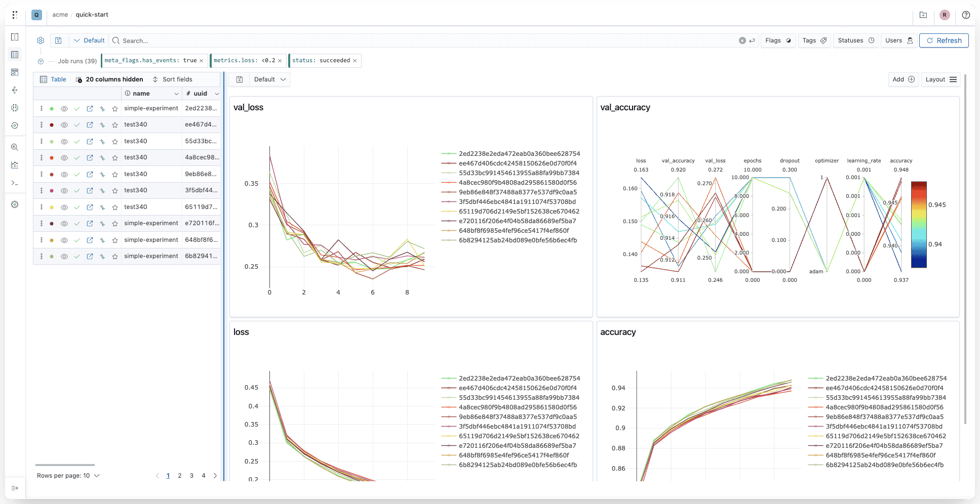This screenshot has height=504, width=980.
Task: Pin the first simple-experiment run via its star
Action: [x=115, y=108]
